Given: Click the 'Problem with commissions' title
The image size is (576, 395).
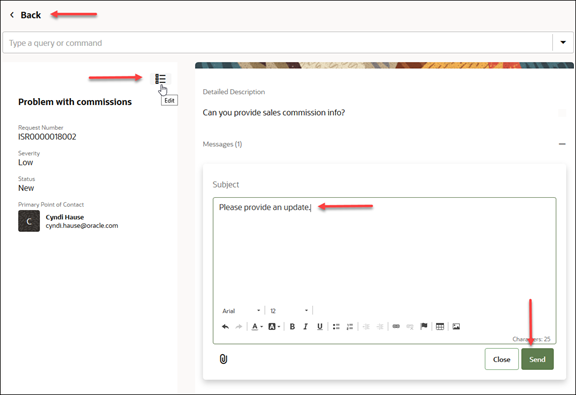Looking at the screenshot, I should click(75, 102).
